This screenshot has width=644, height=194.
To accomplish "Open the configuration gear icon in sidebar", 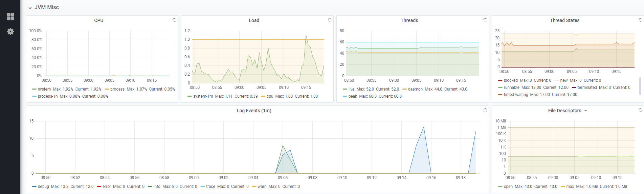I will tap(10, 32).
